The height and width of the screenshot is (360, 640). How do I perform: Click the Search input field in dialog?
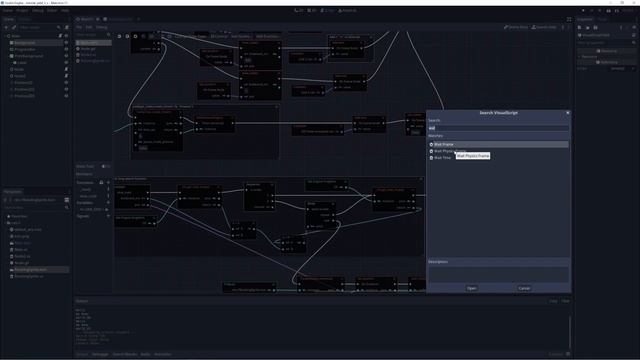498,128
